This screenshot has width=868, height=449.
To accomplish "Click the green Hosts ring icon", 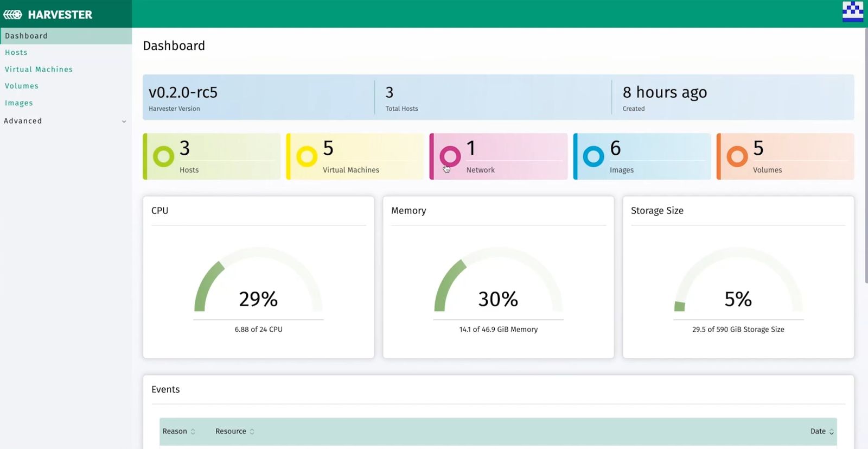I will click(163, 156).
